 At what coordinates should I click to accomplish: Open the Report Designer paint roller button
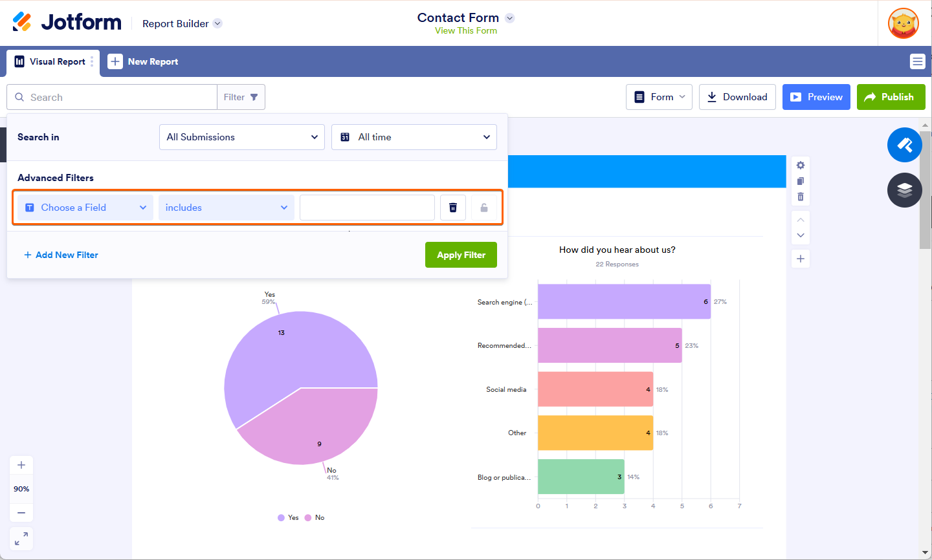tap(905, 145)
